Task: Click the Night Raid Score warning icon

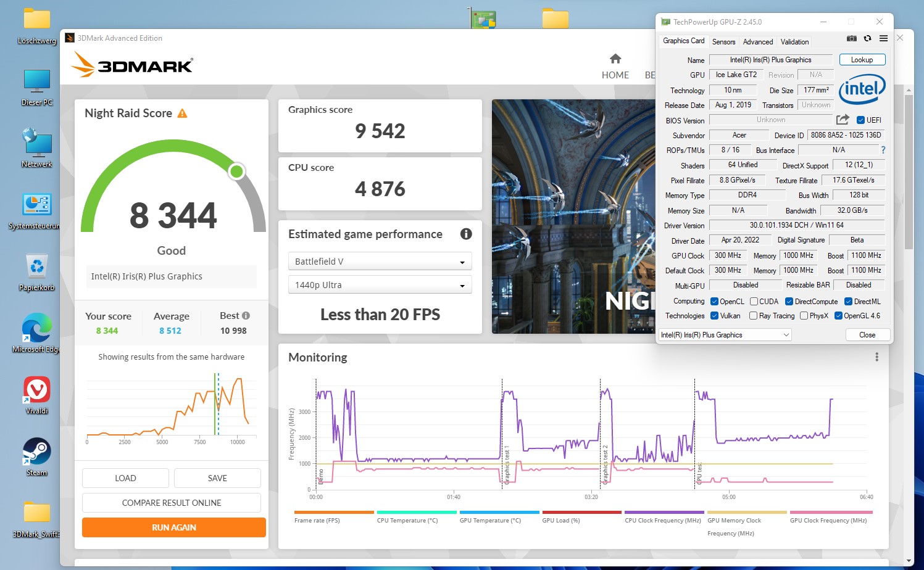Action: point(182,114)
